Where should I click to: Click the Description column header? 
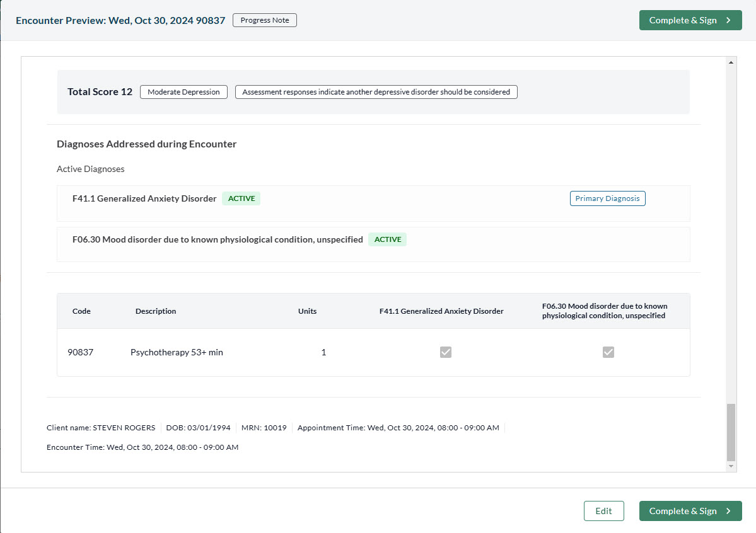tap(156, 311)
